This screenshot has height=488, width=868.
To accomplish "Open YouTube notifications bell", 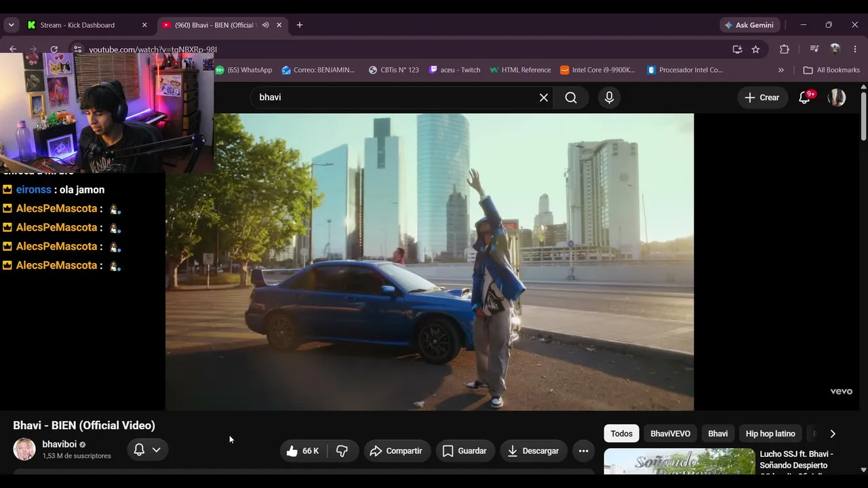I will 805,98.
